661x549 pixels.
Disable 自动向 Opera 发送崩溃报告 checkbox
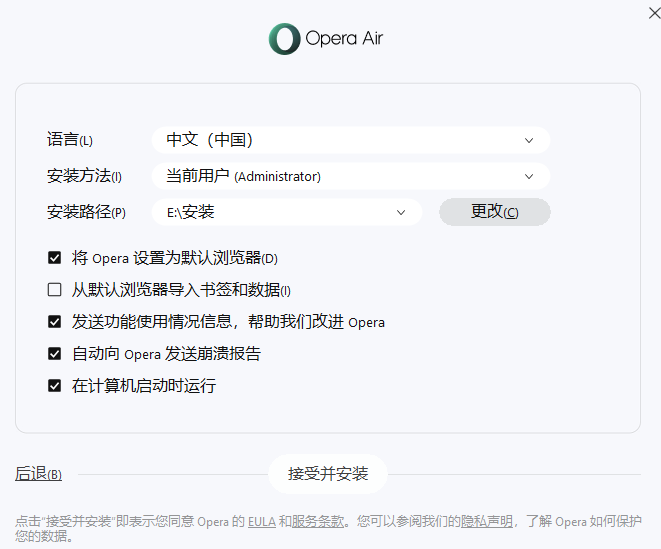[x=54, y=353]
